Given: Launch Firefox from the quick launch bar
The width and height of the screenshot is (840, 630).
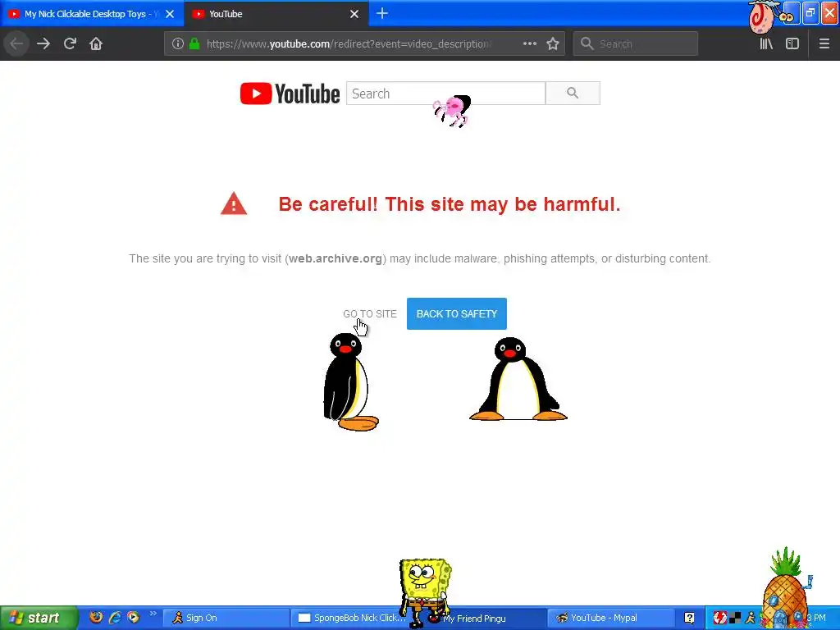Looking at the screenshot, I should click(96, 617).
